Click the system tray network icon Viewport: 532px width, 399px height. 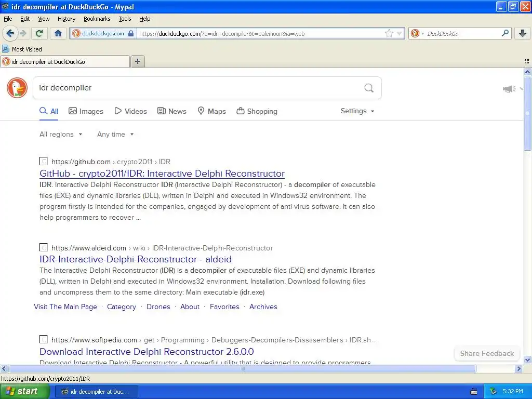tap(494, 392)
